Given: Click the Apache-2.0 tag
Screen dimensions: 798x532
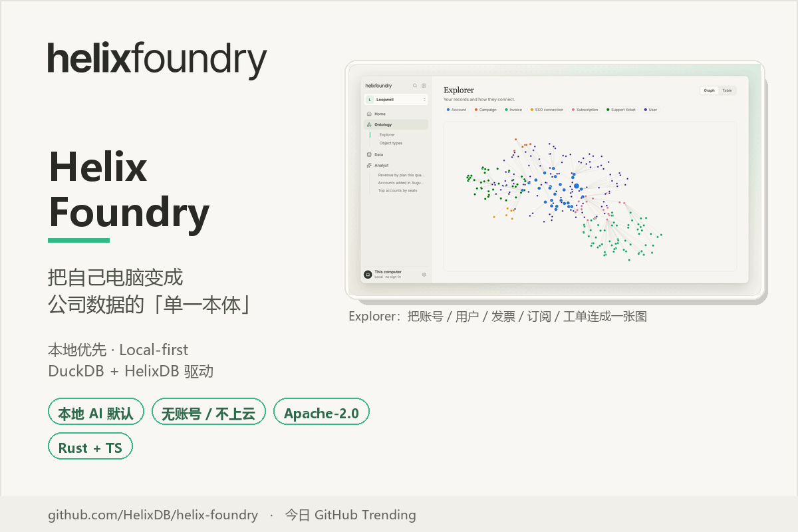Looking at the screenshot, I should pos(321,412).
